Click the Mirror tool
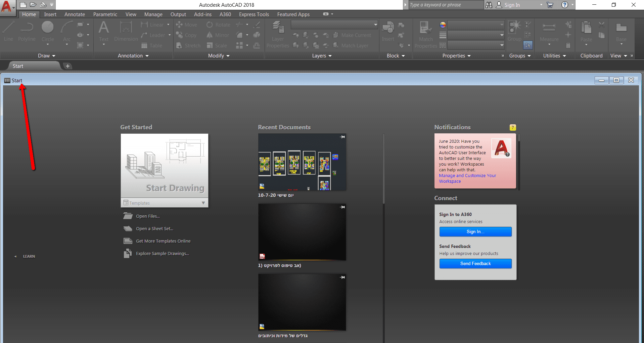The image size is (644, 343). tap(218, 35)
